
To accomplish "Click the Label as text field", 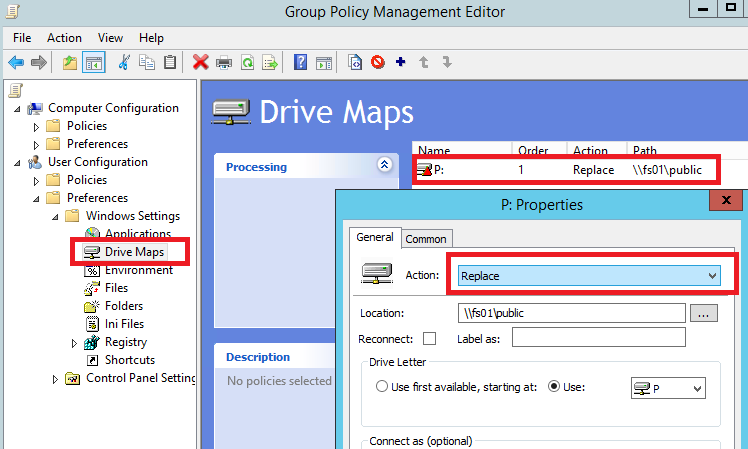I will pyautogui.click(x=598, y=338).
